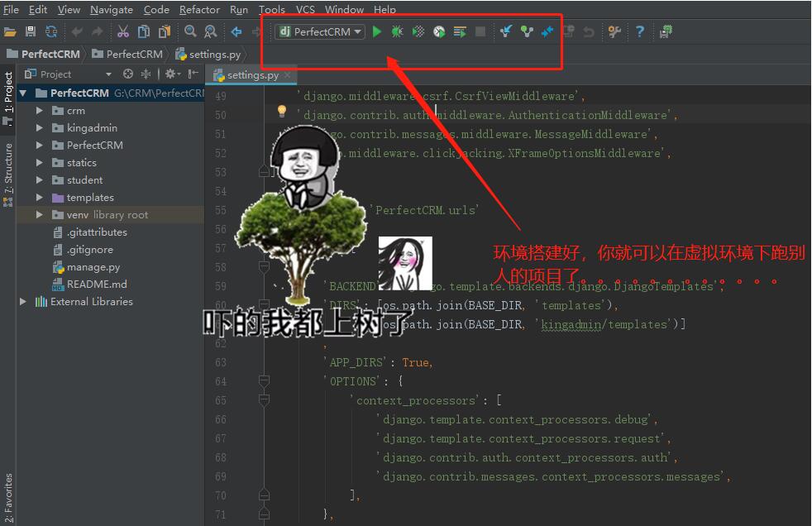Expand External Libraries node

tap(23, 301)
